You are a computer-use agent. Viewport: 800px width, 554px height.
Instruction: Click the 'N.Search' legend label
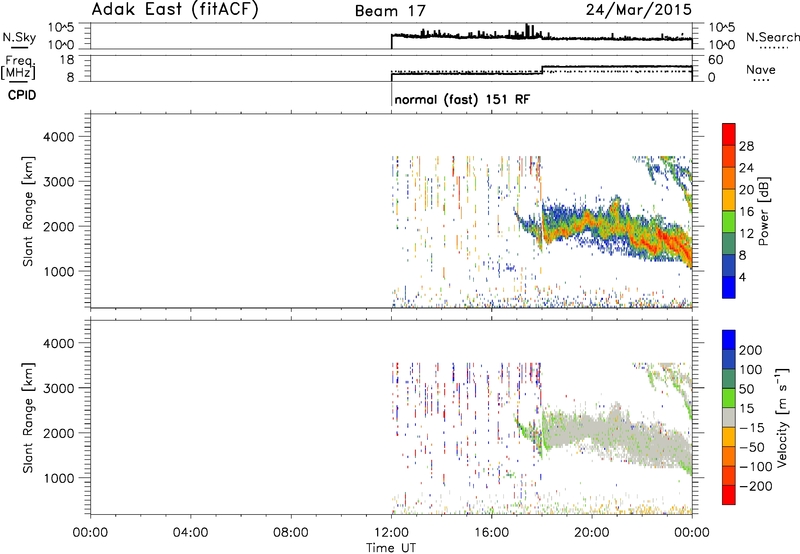pos(772,37)
